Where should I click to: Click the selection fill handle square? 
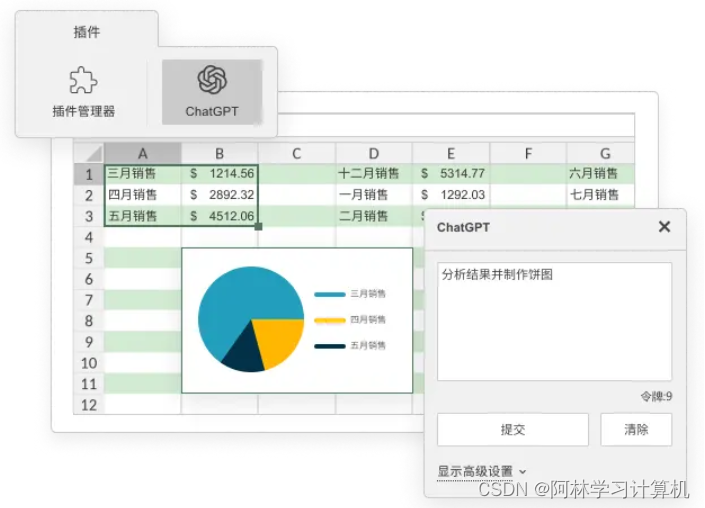tap(259, 227)
